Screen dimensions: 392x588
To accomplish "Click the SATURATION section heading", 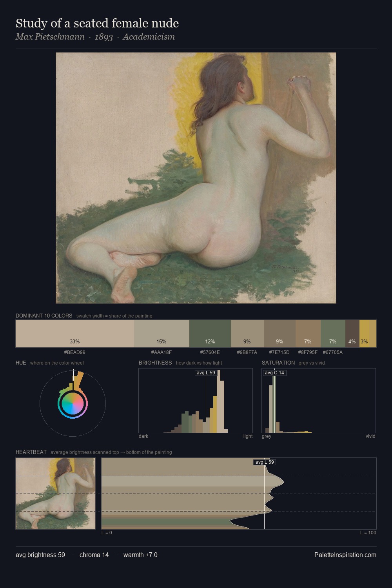I will (x=278, y=363).
